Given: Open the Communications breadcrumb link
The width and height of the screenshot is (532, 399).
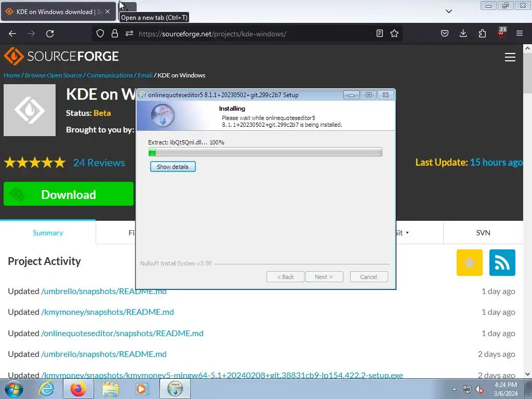Looking at the screenshot, I should tap(110, 75).
